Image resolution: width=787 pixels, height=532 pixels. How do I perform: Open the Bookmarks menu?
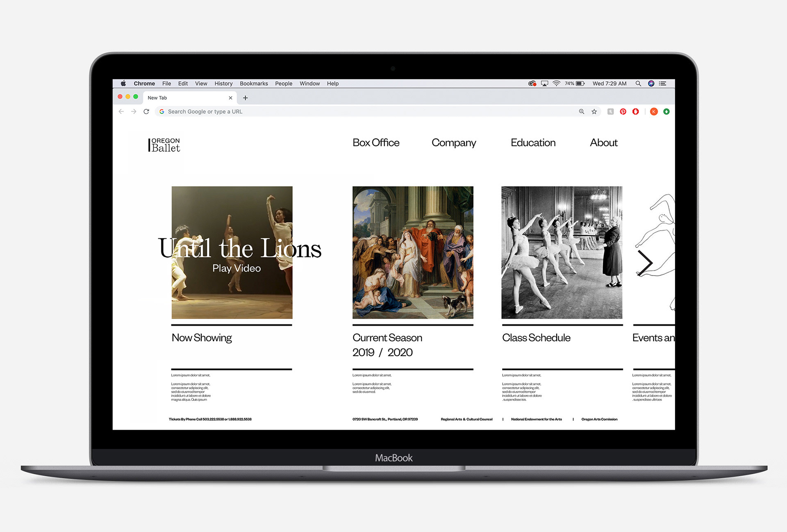[x=254, y=84]
